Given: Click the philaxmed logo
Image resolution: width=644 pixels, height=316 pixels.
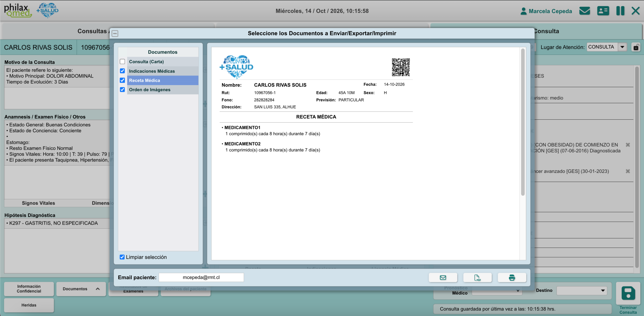Looking at the screenshot, I should pos(18,11).
